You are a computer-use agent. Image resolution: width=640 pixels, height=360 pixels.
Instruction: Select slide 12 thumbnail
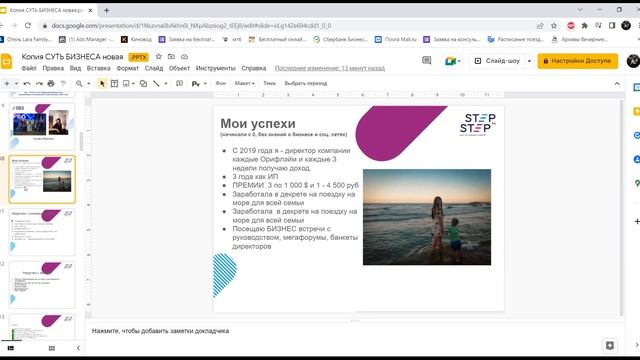coord(42,284)
